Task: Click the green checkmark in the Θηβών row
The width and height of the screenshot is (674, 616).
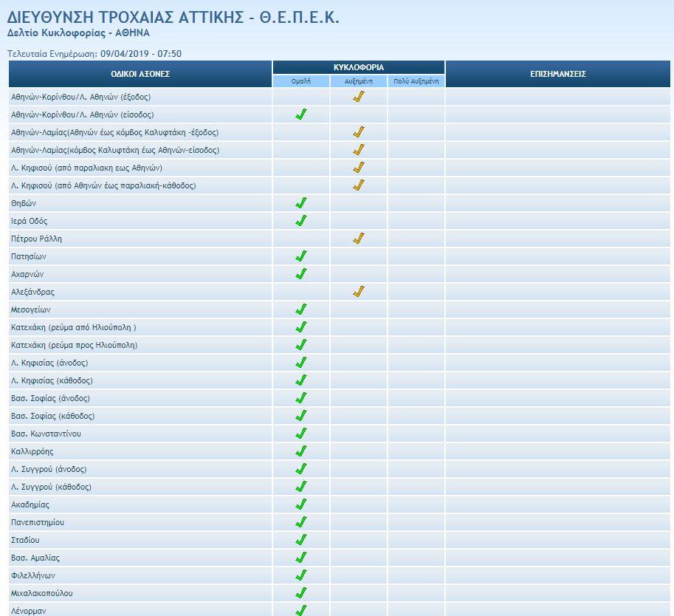Action: click(301, 203)
